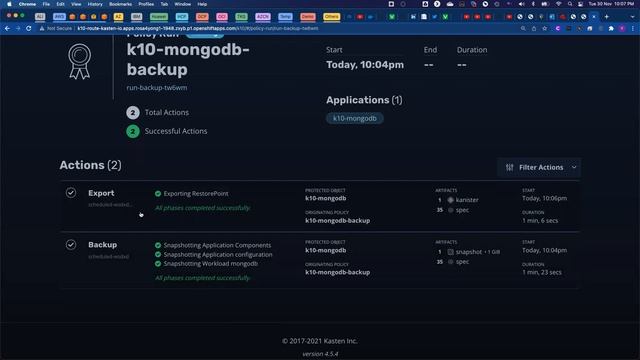The image size is (640, 360).
Task: Open the IBM tab group
Action: 136,17
